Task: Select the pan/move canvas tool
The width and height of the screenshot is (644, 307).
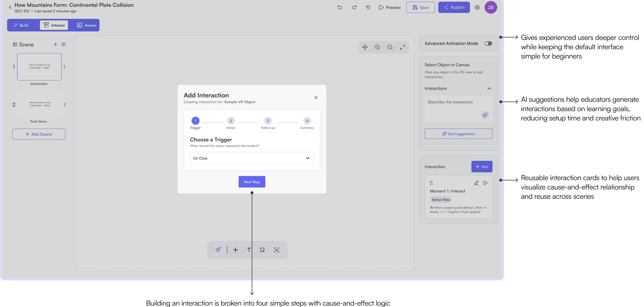Action: click(x=365, y=47)
